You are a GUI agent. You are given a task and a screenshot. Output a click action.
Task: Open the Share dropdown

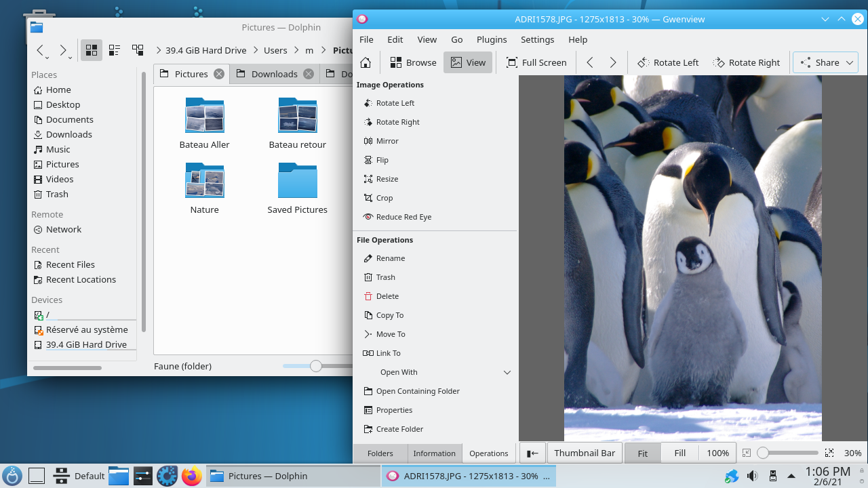tap(825, 62)
